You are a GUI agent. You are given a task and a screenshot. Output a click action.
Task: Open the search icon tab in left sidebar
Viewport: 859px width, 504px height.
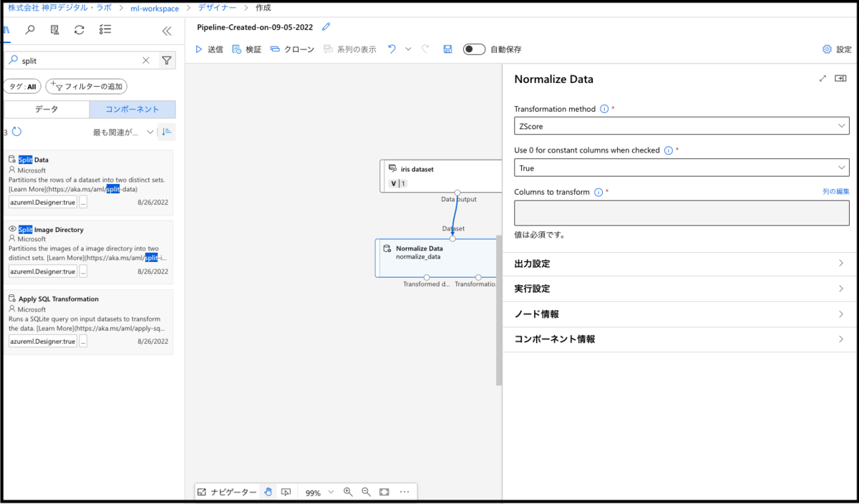point(30,30)
